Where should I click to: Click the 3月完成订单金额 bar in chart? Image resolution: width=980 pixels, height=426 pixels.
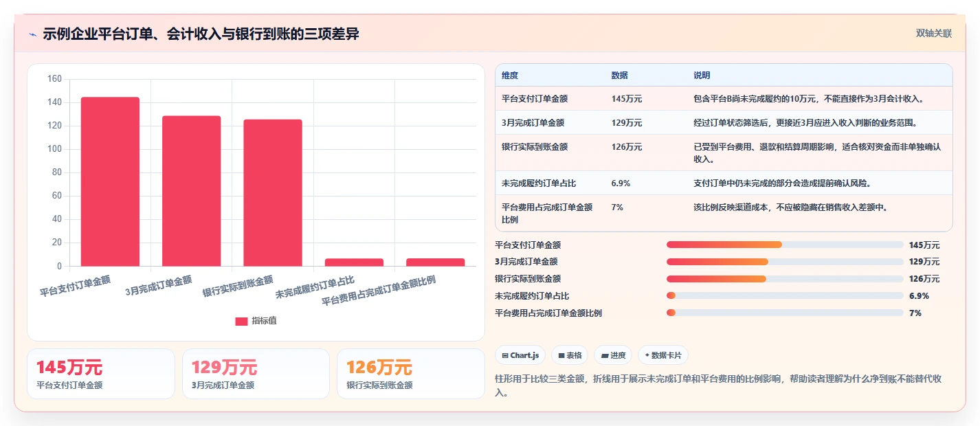pos(191,191)
